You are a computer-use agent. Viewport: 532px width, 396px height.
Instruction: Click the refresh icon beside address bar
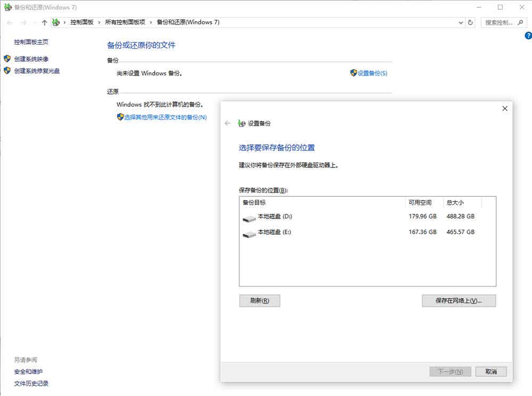point(470,22)
